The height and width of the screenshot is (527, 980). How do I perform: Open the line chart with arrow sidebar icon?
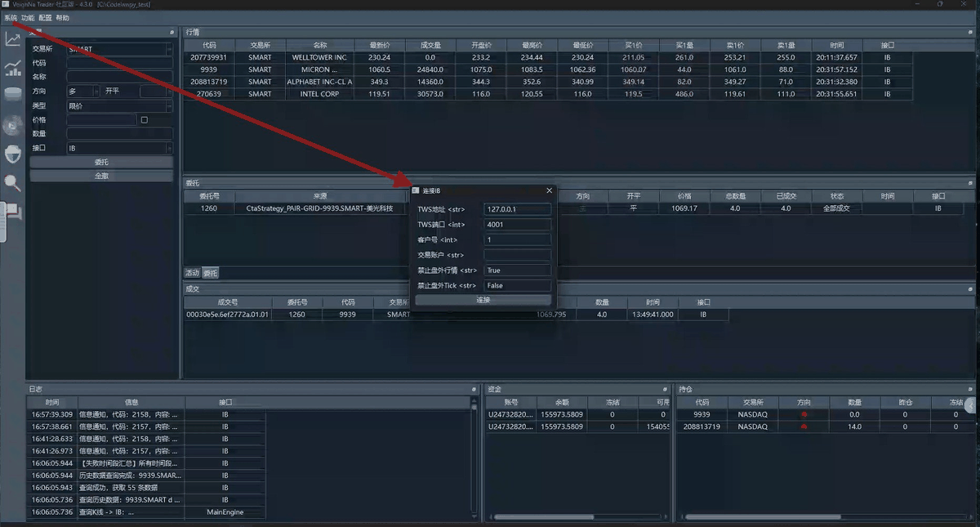(x=13, y=39)
